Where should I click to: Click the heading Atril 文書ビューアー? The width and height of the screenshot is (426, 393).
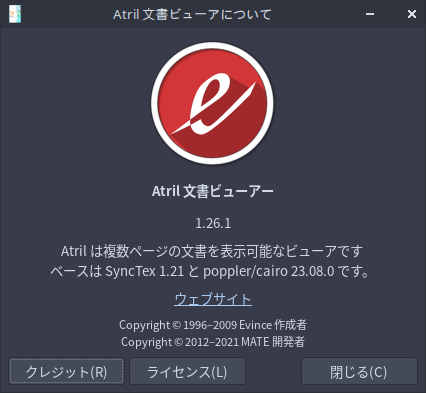[213, 191]
